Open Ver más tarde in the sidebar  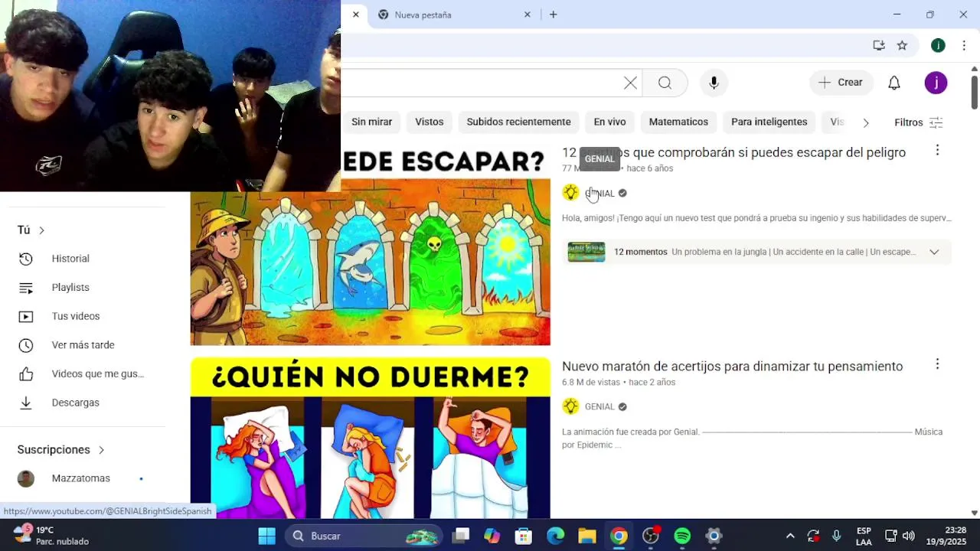tap(83, 345)
